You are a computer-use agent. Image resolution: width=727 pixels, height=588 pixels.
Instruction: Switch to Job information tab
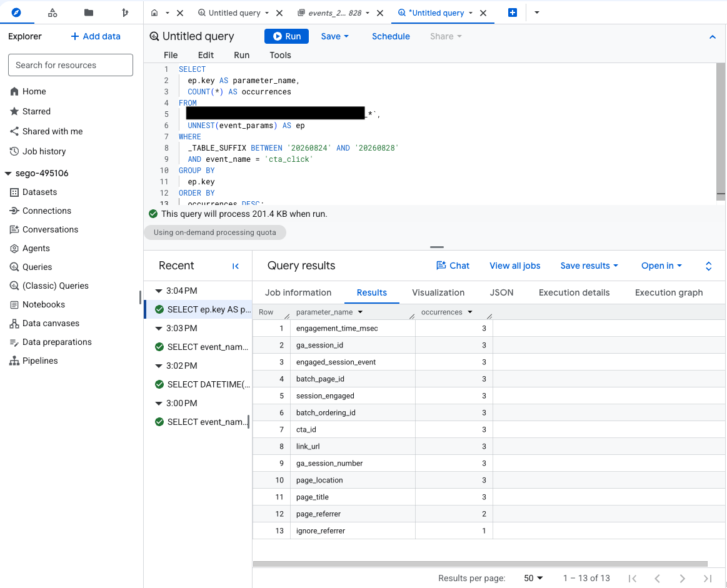pyautogui.click(x=298, y=292)
